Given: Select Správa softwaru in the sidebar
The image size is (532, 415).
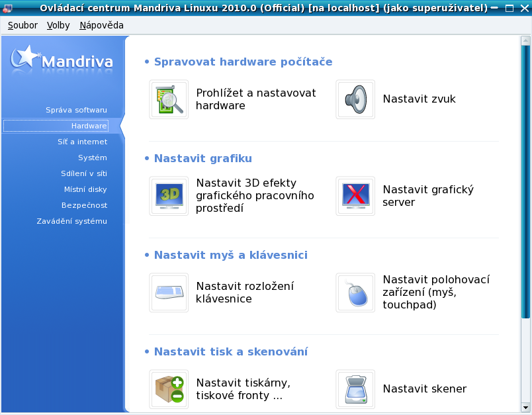Looking at the screenshot, I should point(76,110).
